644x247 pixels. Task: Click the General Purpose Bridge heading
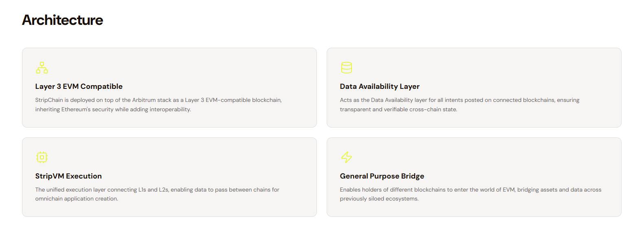click(x=382, y=176)
